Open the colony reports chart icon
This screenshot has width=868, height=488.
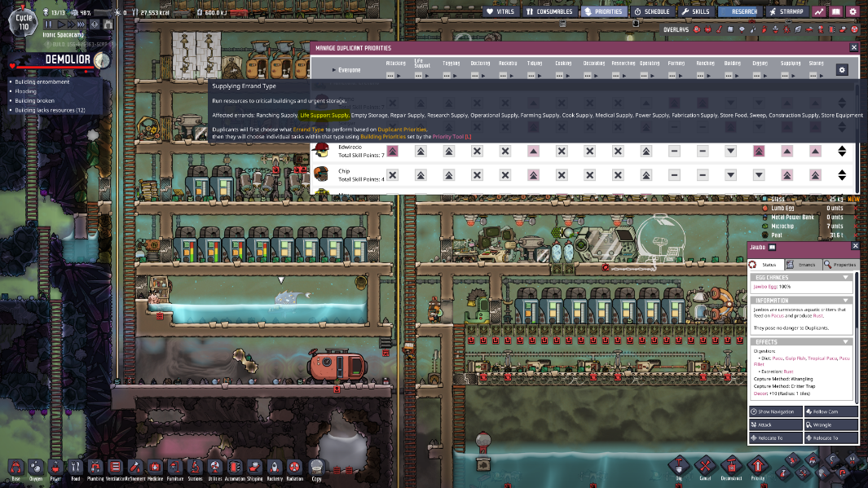pyautogui.click(x=819, y=11)
